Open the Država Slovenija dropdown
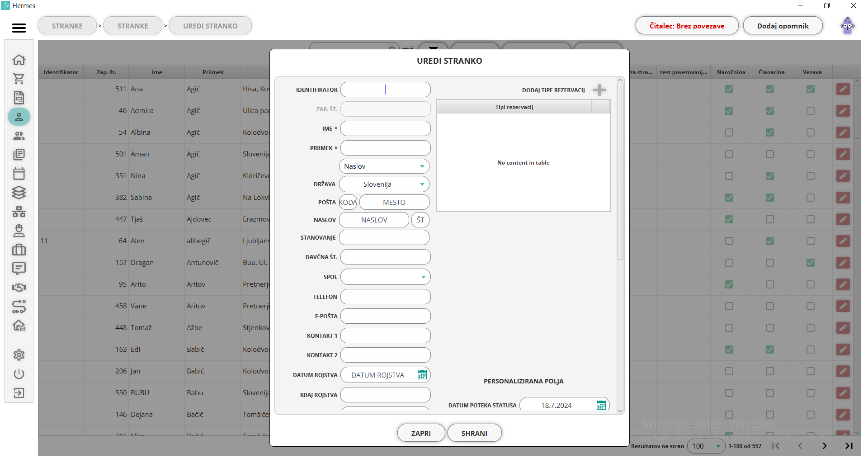 pyautogui.click(x=384, y=184)
